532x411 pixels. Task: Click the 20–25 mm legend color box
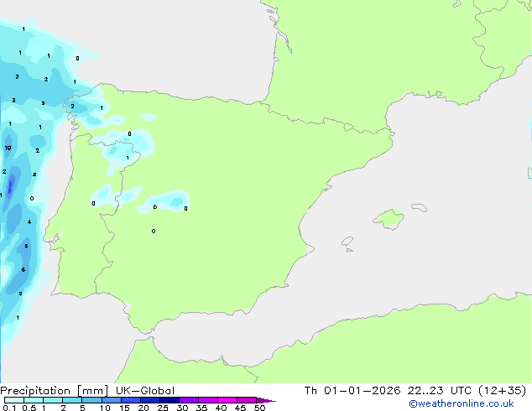(x=150, y=400)
